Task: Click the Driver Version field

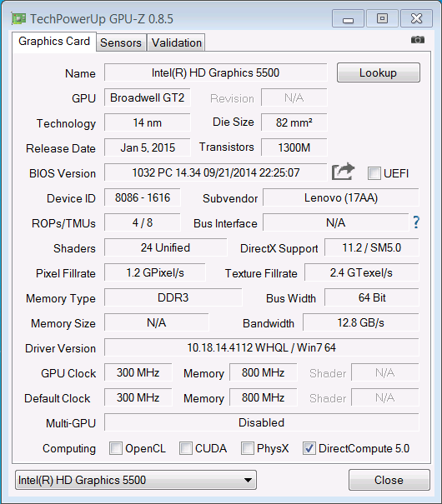Action: pos(262,347)
